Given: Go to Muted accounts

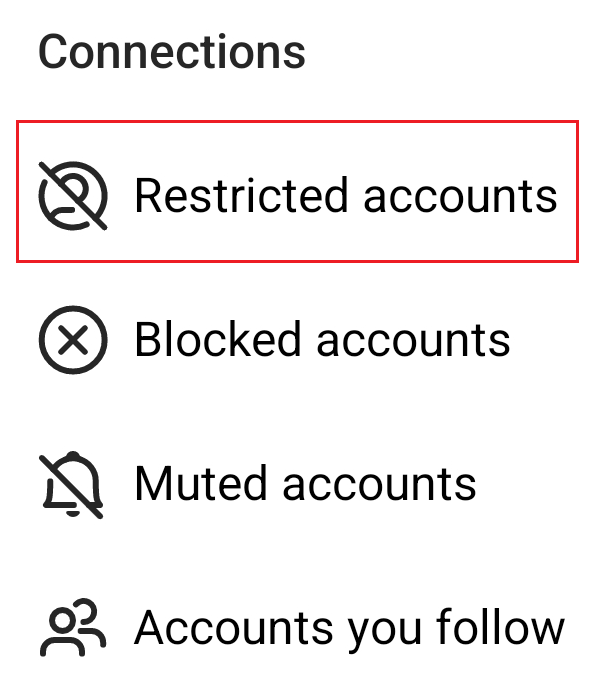Looking at the screenshot, I should pyautogui.click(x=305, y=485).
